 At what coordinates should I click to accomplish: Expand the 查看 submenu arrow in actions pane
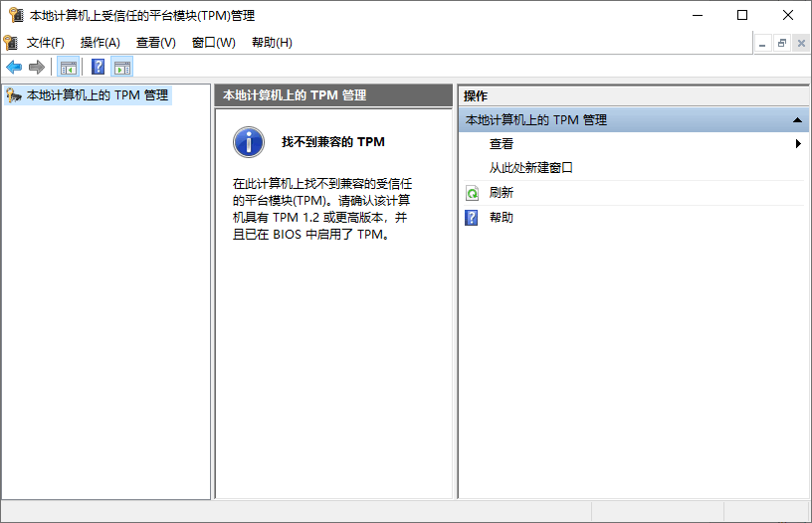(798, 144)
